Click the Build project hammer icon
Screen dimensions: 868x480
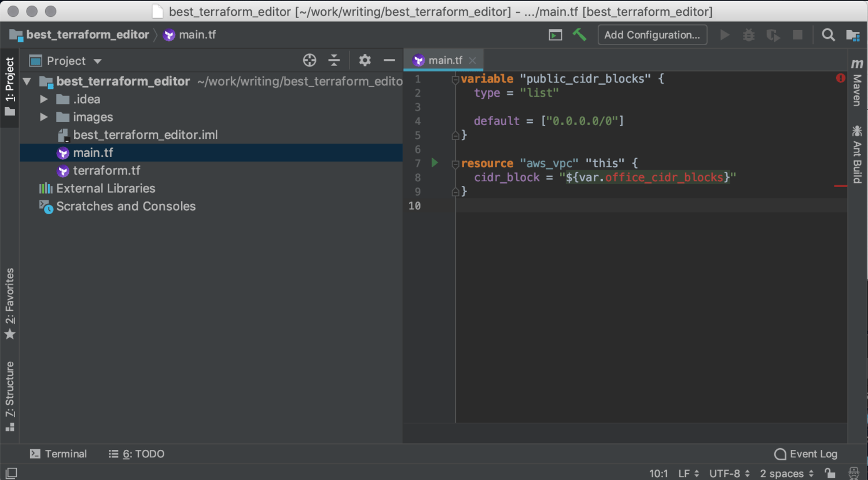click(579, 35)
